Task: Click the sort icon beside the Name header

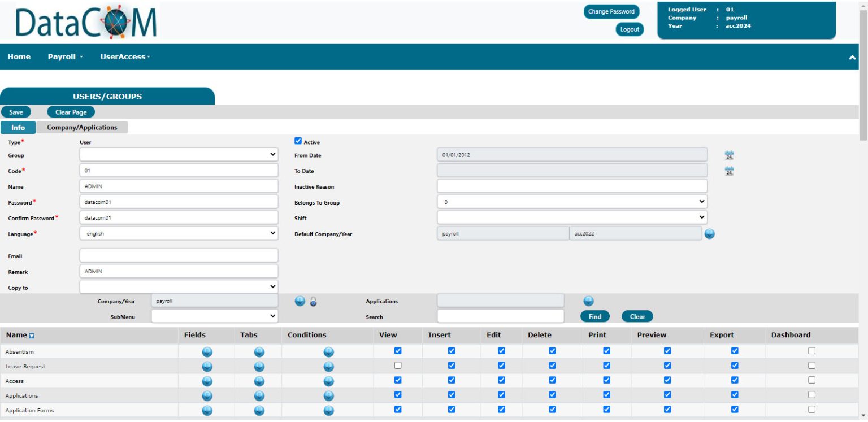Action: [32, 335]
